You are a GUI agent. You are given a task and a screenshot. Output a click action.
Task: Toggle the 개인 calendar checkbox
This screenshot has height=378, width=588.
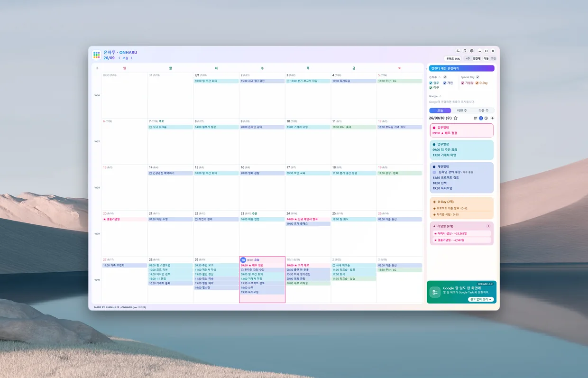[445, 83]
